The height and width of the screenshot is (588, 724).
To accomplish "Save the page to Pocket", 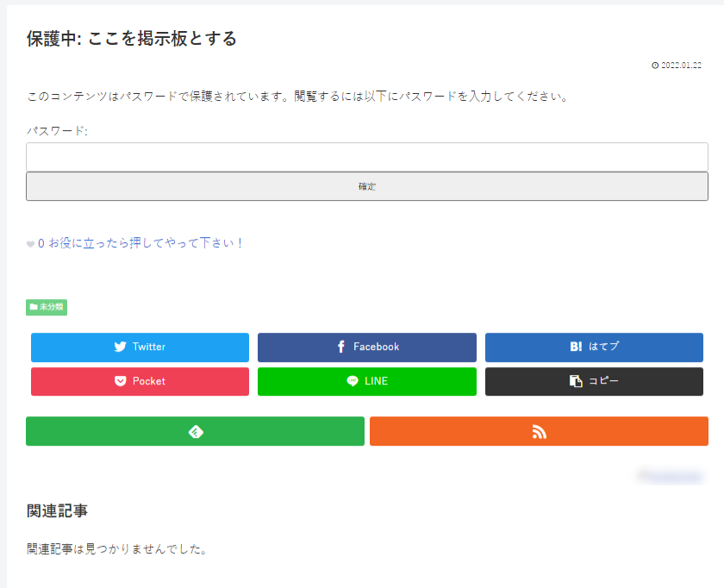I will coord(140,381).
